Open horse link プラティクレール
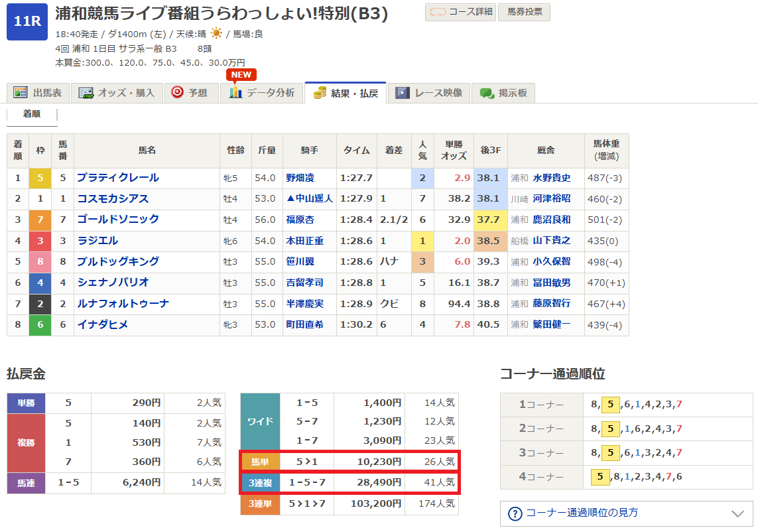 tap(118, 178)
